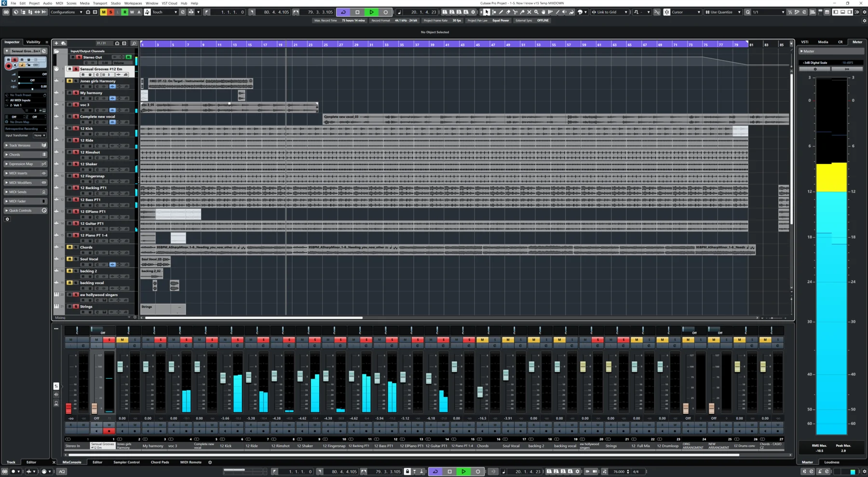Select the Erase tool in toolbar
The height and width of the screenshot is (477, 868).
[x=508, y=12]
